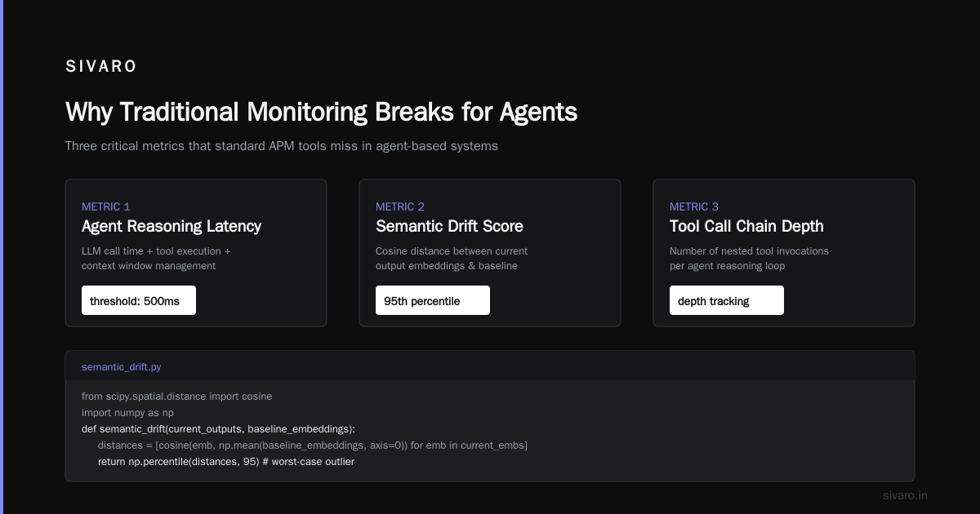Click the 'METRIC 1' label

click(x=106, y=206)
